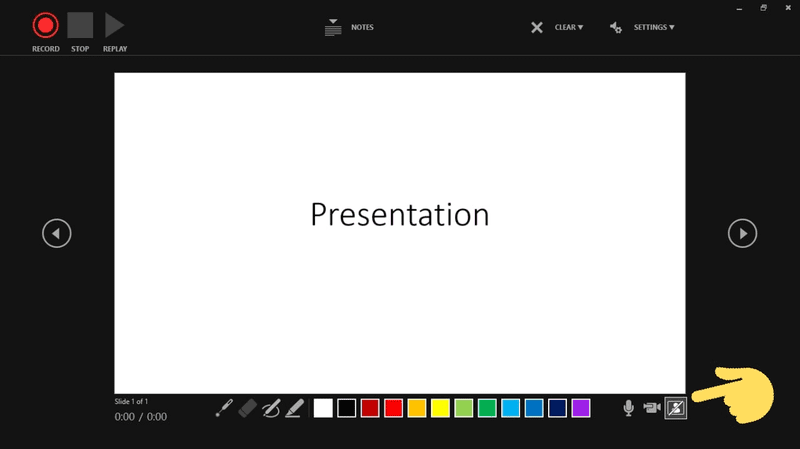This screenshot has width=800, height=449.
Task: Select the purple ink color swatch
Action: (x=581, y=408)
